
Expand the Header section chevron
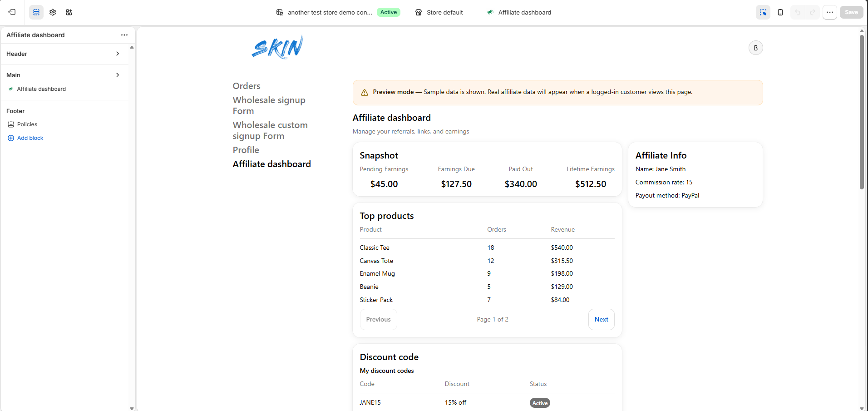tap(118, 54)
